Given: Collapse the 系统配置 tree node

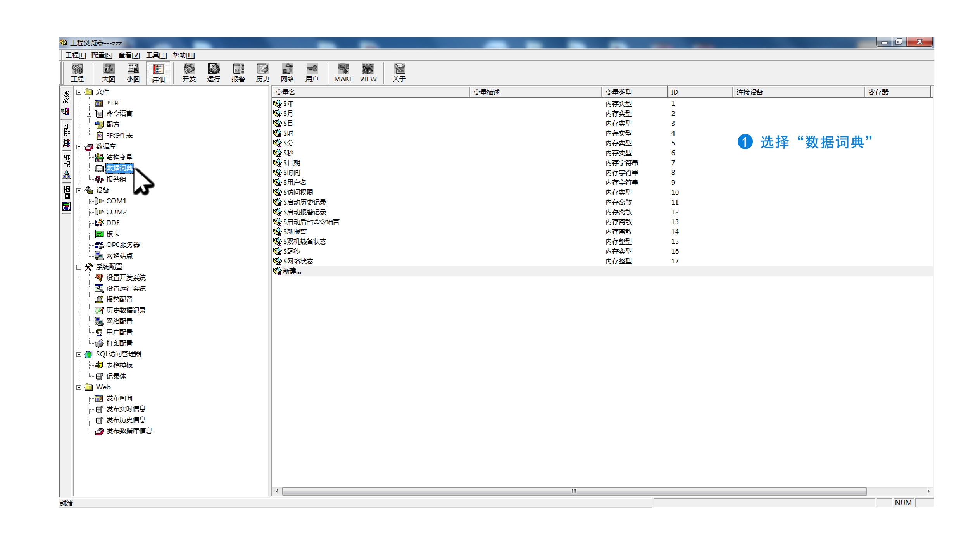Looking at the screenshot, I should (x=79, y=267).
